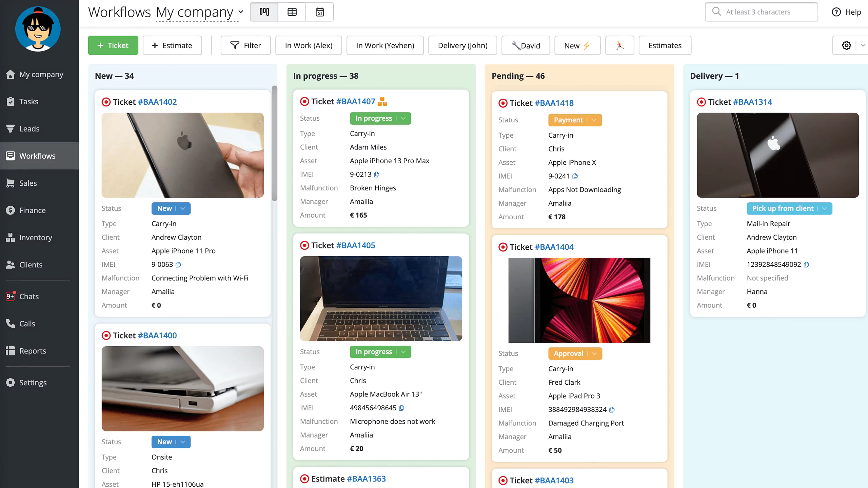Screen dimensions: 868x488
Task: Copy IMEI 9-0213
Action: 377,175
